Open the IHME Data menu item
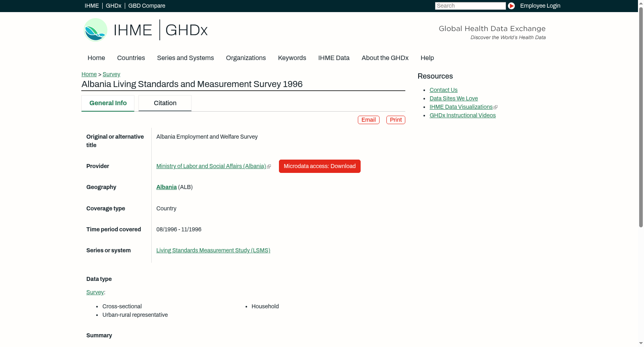 tap(334, 58)
